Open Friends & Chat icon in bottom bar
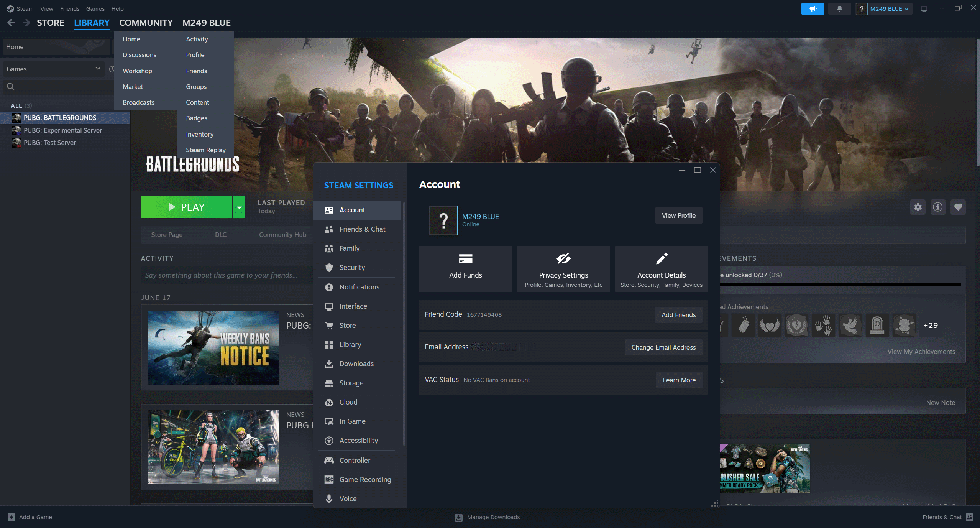This screenshot has width=980, height=528. (970, 517)
